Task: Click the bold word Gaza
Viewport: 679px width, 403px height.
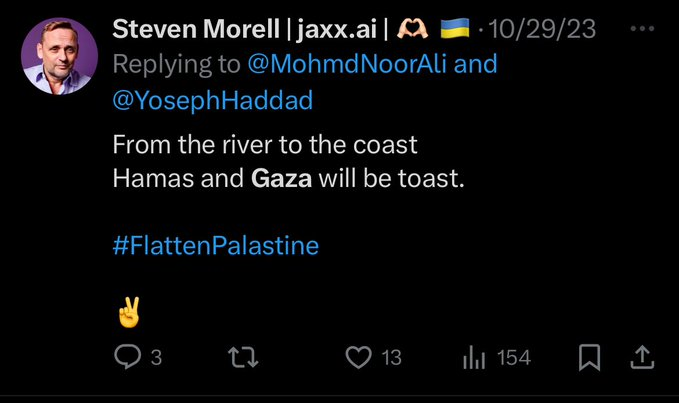Action: (282, 183)
